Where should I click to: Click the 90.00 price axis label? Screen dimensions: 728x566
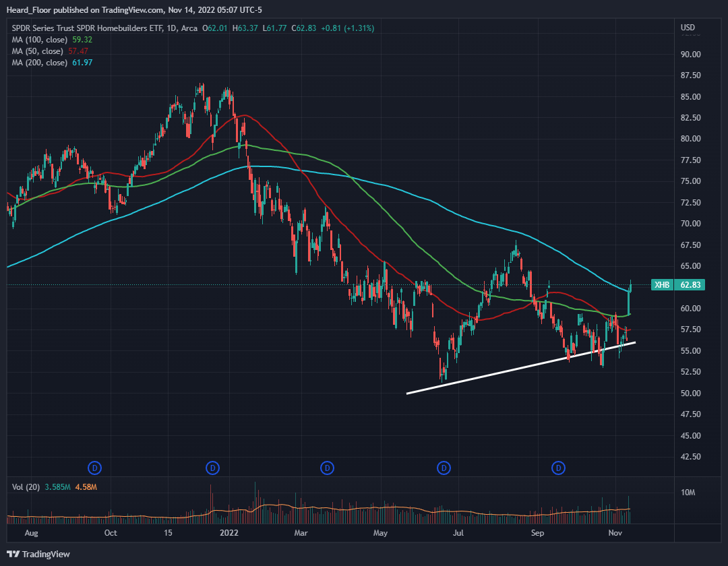pos(690,55)
